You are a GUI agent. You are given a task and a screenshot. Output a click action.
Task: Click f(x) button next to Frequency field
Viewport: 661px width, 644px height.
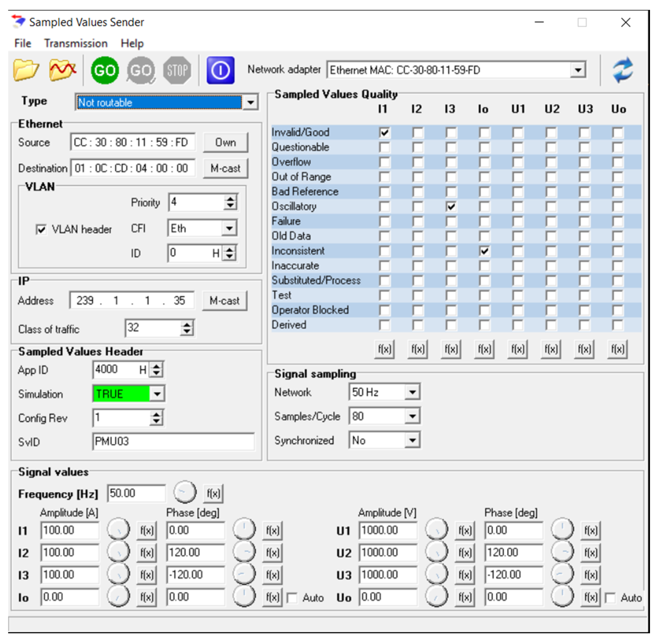click(x=213, y=494)
